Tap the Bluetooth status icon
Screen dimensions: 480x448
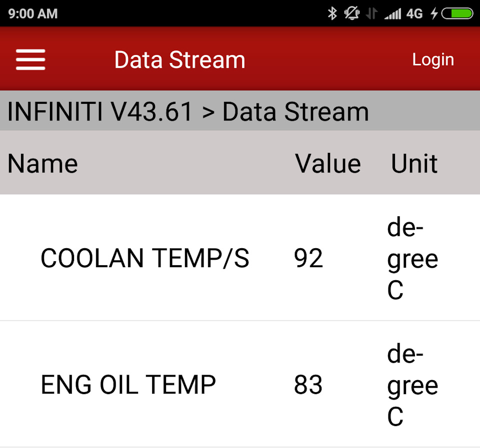332,13
